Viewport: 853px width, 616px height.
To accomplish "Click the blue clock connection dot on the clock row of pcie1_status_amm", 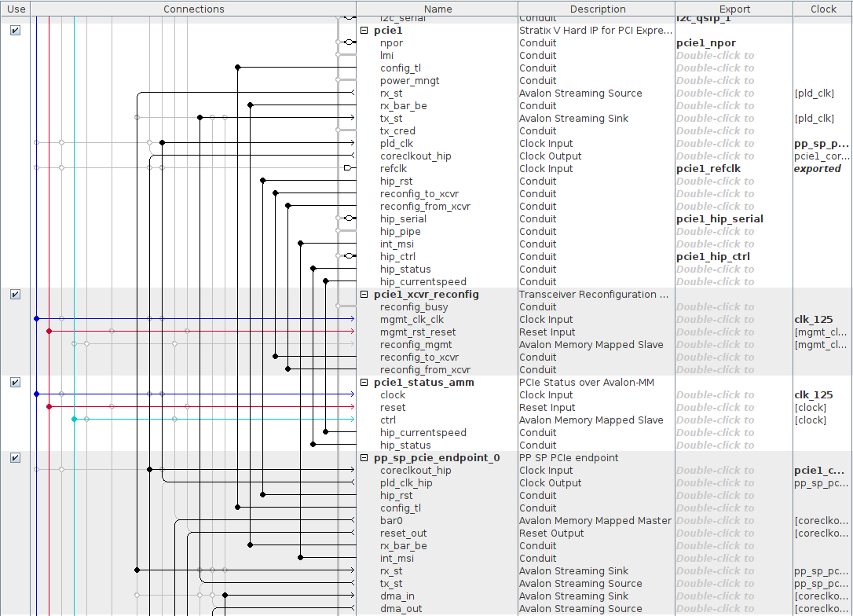I will coord(37,394).
